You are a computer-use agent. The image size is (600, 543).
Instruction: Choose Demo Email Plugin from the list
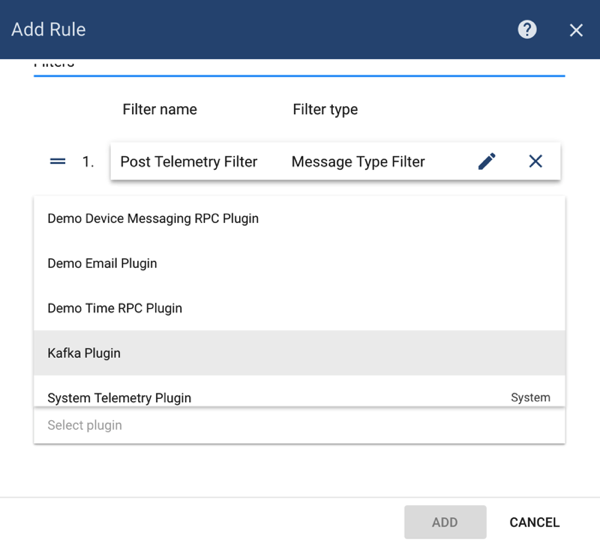coord(102,263)
